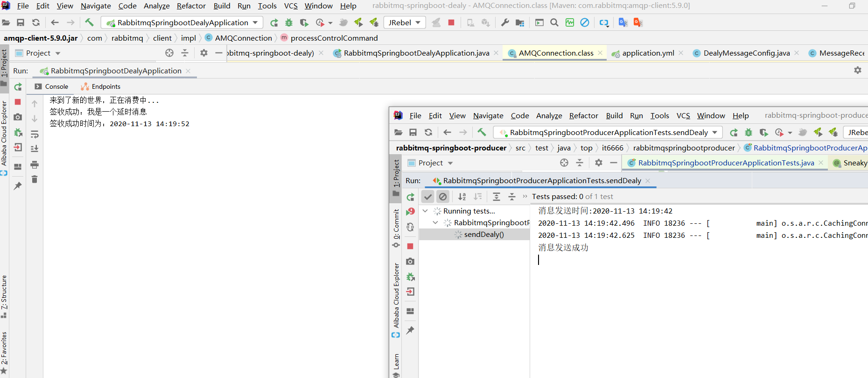Open the Refactor menu in the back window
This screenshot has height=378, width=868.
[x=191, y=6]
